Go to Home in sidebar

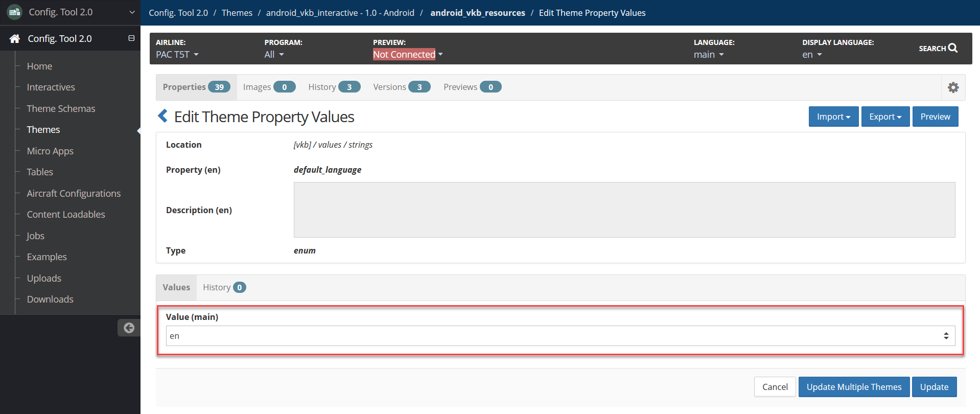click(39, 66)
